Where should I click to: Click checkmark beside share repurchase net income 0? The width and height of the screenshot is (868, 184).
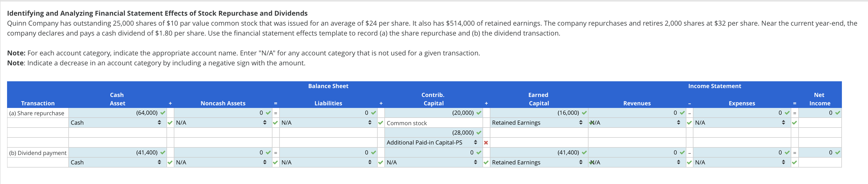838,113
